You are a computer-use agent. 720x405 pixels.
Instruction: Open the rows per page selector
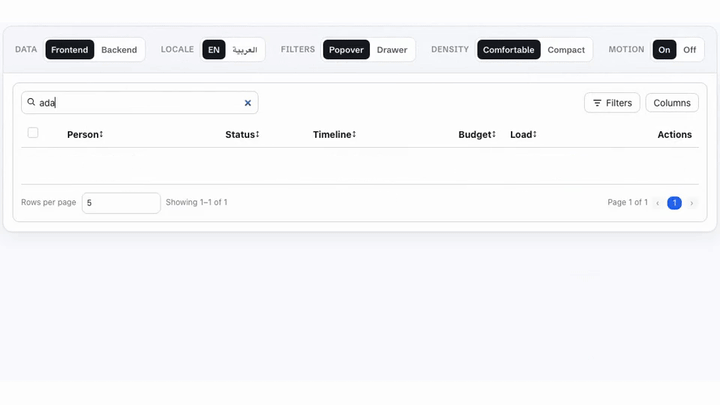click(x=121, y=203)
